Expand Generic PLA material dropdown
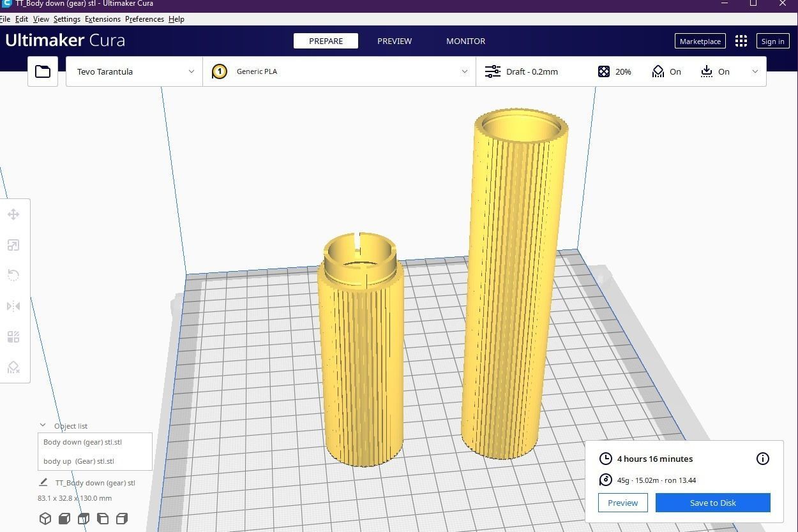 (x=339, y=71)
